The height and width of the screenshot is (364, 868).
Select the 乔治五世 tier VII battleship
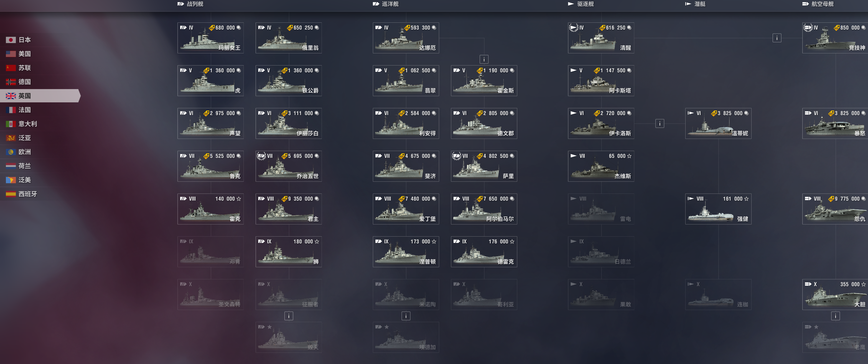pyautogui.click(x=289, y=166)
